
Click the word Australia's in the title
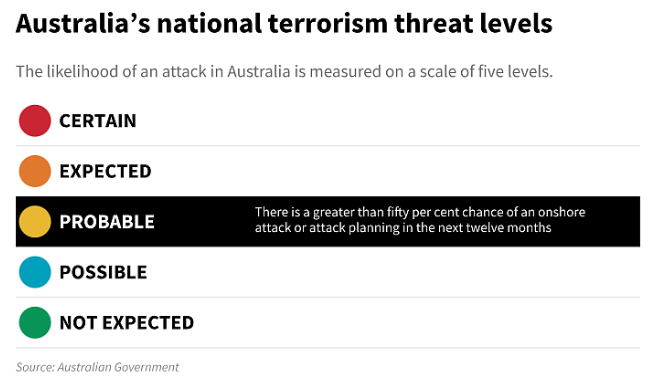[83, 23]
